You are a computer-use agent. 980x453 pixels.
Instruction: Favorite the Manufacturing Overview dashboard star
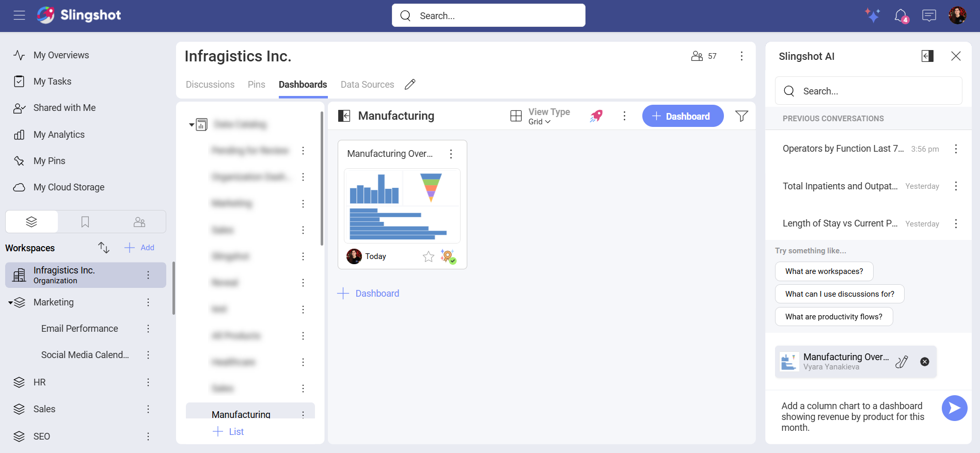429,256
